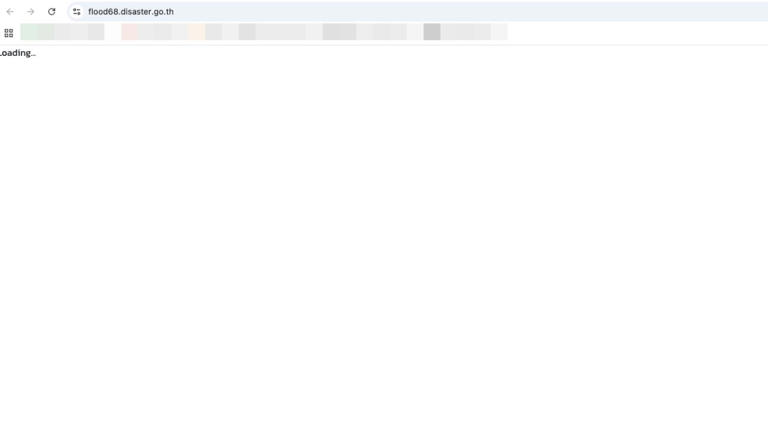Click the Loading... text on the page
Viewport: 768px width, 432px height.
coord(18,53)
